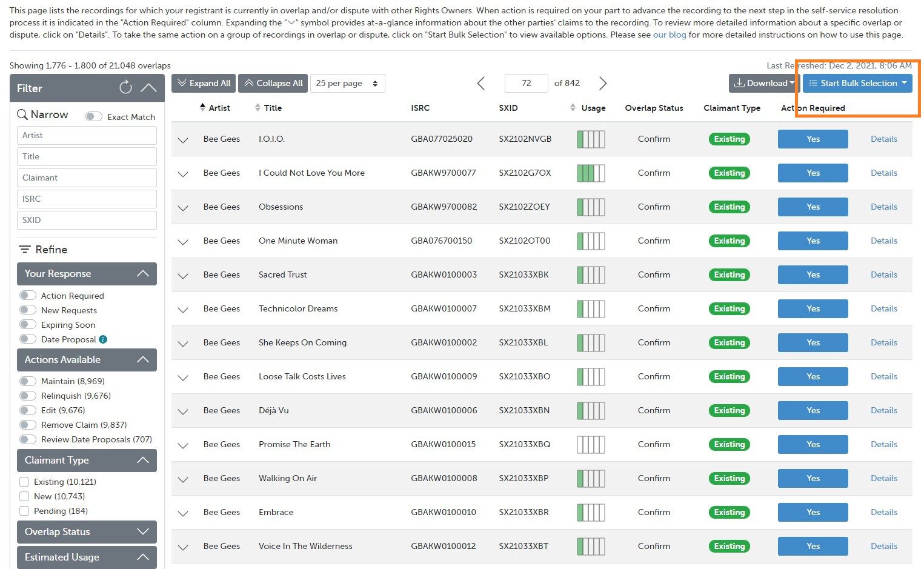Expand the Sacred Trust row chevron
924x569 pixels.
pyautogui.click(x=183, y=276)
